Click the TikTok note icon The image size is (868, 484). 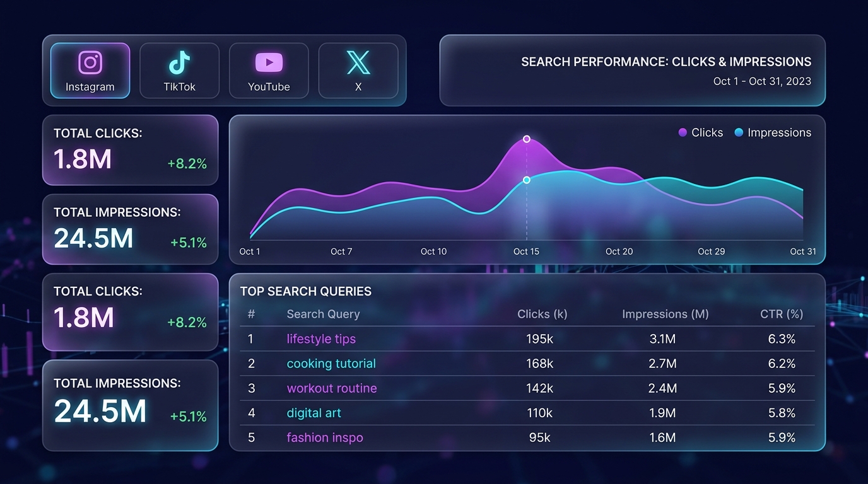[179, 62]
